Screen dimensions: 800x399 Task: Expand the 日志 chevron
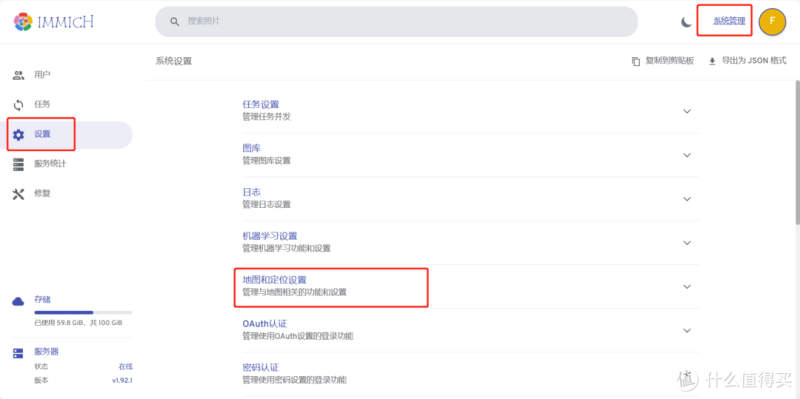click(x=687, y=198)
